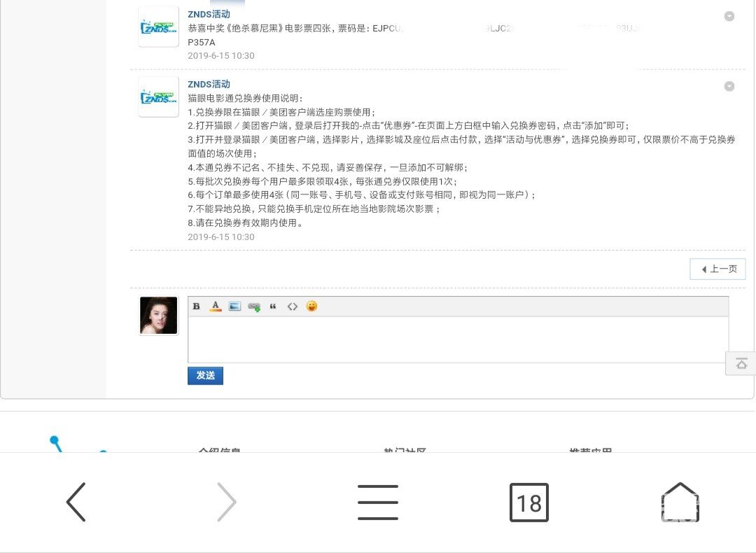Viewport: 756px width, 553px height.
Task: Click the 发送 send button
Action: tap(205, 376)
